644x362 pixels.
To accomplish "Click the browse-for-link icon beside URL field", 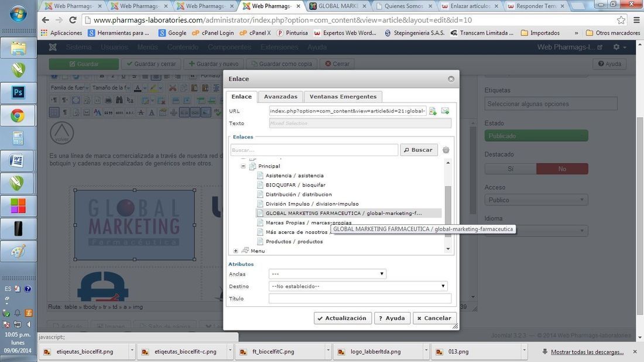I will (x=433, y=111).
